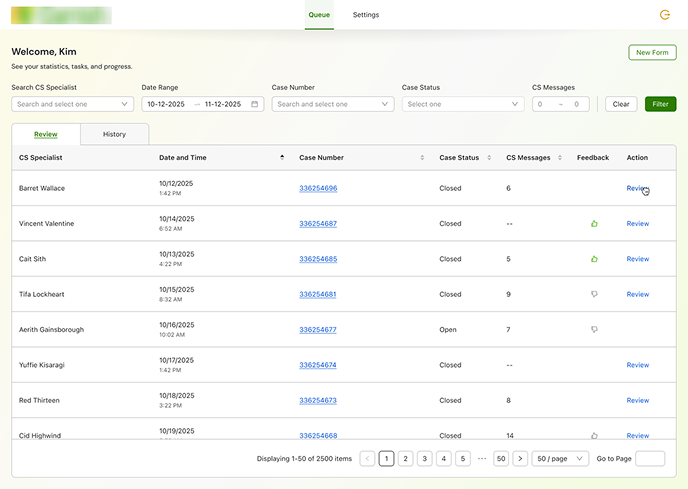688x489 pixels.
Task: Click thumbs-up feedback icon for Cid Highwind
Action: click(594, 435)
